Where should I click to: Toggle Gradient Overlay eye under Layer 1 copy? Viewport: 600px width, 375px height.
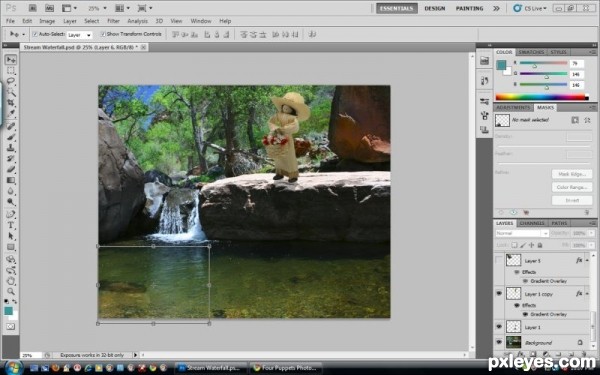pos(525,314)
